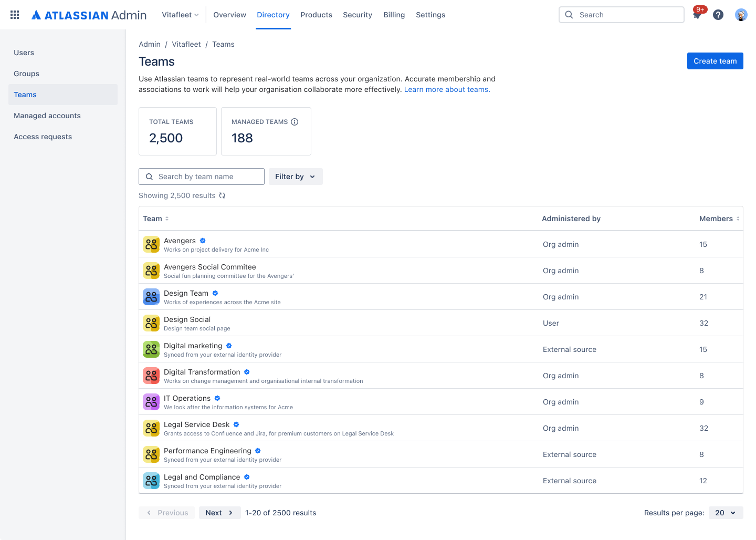The width and height of the screenshot is (756, 540).
Task: Open the Filter by dropdown
Action: [295, 176]
